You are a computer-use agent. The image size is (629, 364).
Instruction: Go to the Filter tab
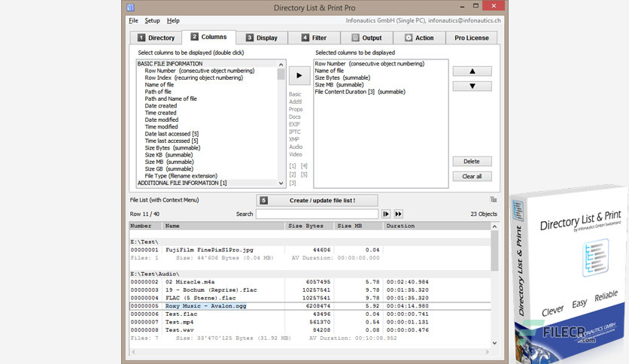coord(314,38)
